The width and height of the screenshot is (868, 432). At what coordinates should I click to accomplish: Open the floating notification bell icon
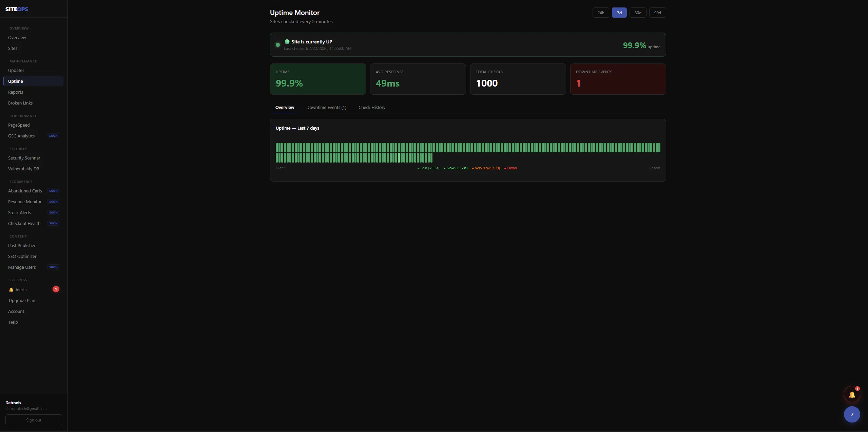click(852, 395)
